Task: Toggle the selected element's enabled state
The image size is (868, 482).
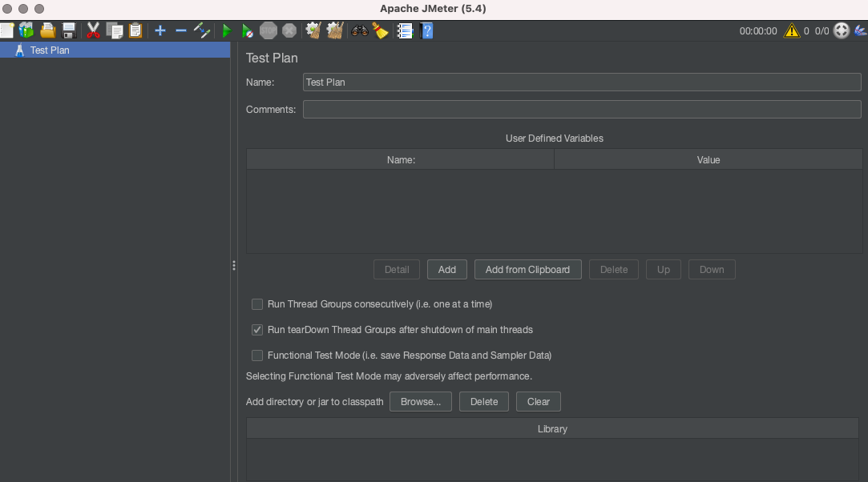Action: [x=201, y=30]
